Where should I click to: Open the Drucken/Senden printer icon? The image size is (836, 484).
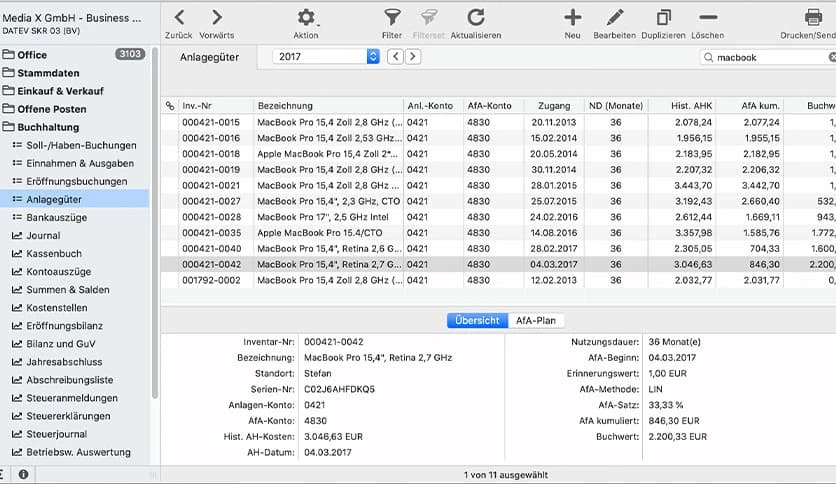point(813,18)
